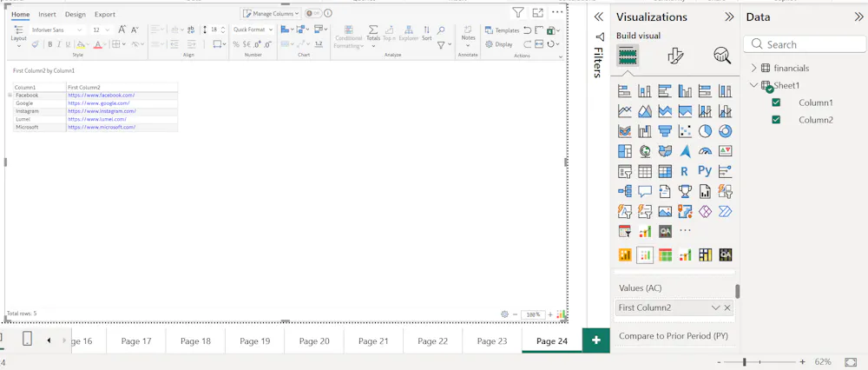This screenshot has width=868, height=370.
Task: Open the microsoft.com link
Action: tap(102, 127)
